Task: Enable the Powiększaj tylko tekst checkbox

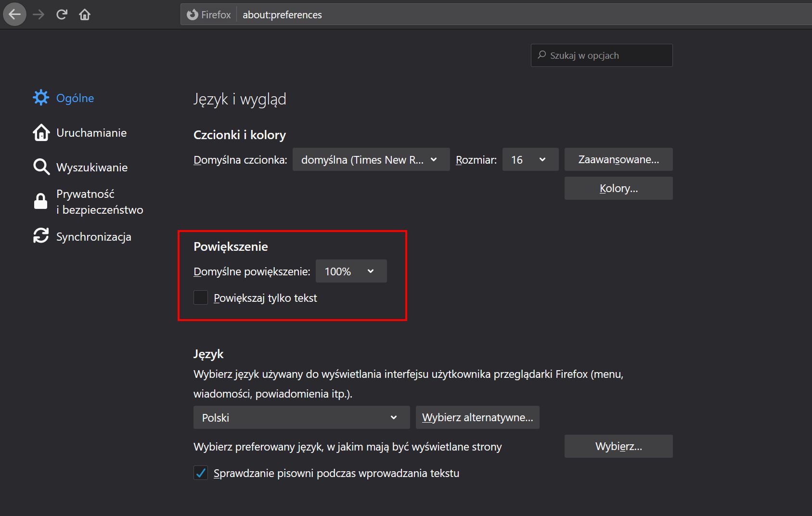Action: click(201, 297)
